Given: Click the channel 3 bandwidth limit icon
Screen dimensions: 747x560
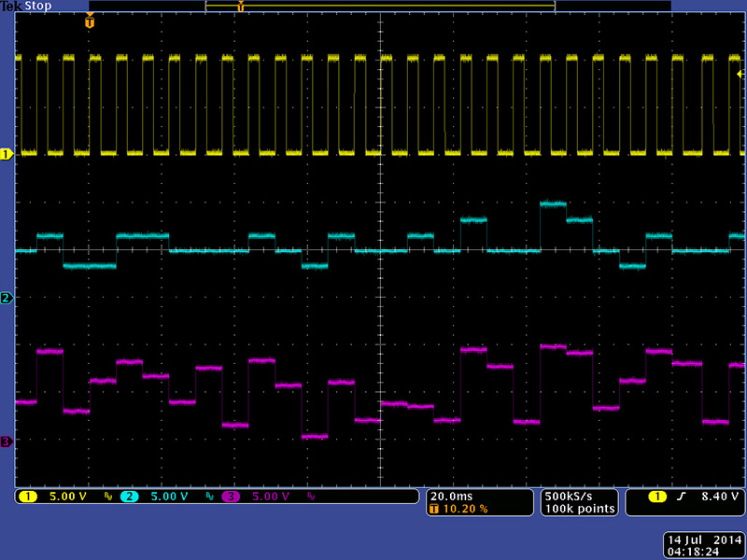Looking at the screenshot, I should point(311,497).
